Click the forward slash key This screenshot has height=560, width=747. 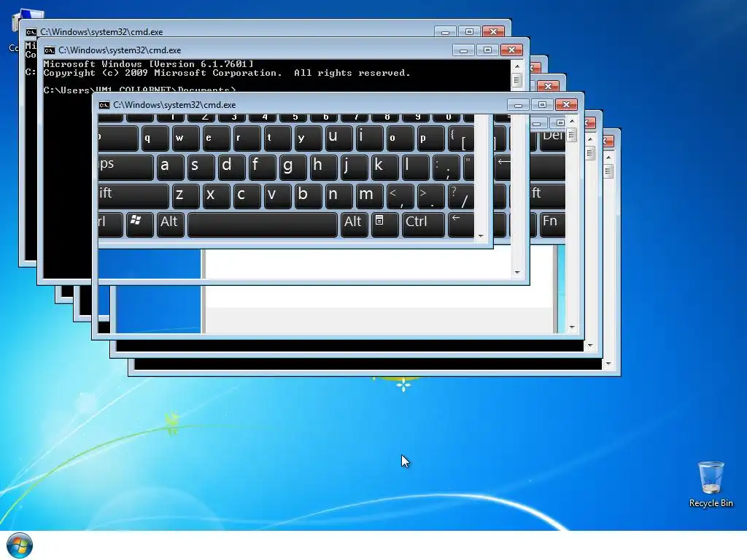[460, 196]
